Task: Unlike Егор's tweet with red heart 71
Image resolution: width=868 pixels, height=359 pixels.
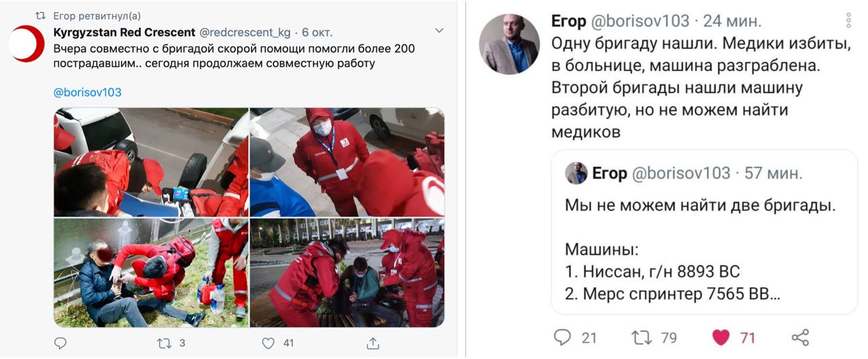Action: pos(721,337)
